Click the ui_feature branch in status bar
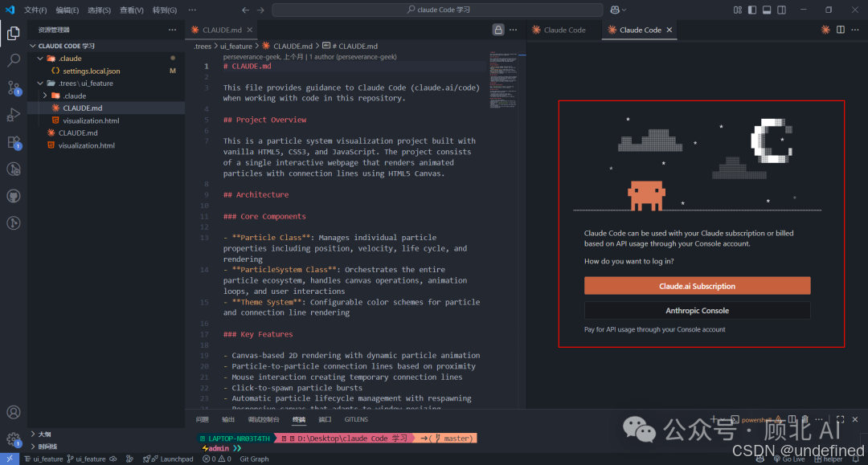 point(86,459)
